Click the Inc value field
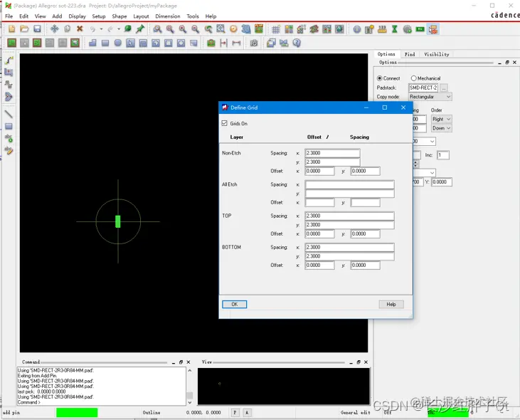This screenshot has height=420, width=520. click(x=442, y=155)
